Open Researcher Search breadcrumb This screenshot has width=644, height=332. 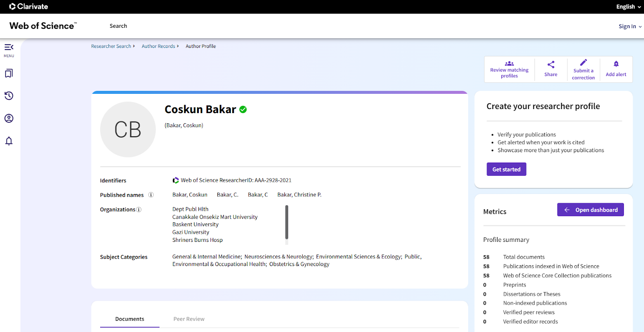(x=111, y=46)
